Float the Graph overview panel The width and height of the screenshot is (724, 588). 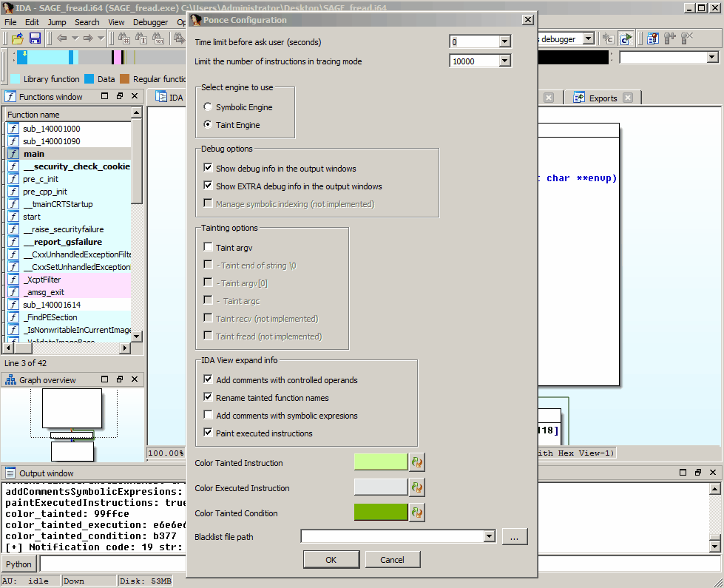[120, 379]
